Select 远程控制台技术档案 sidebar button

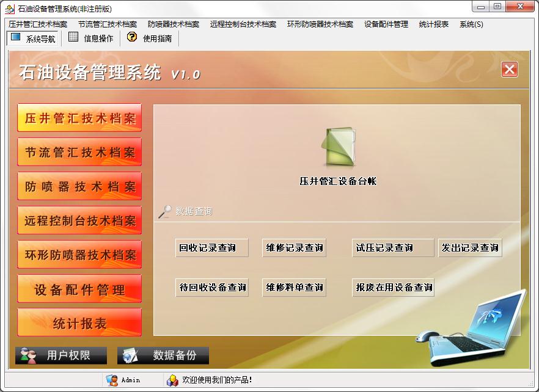tap(79, 220)
